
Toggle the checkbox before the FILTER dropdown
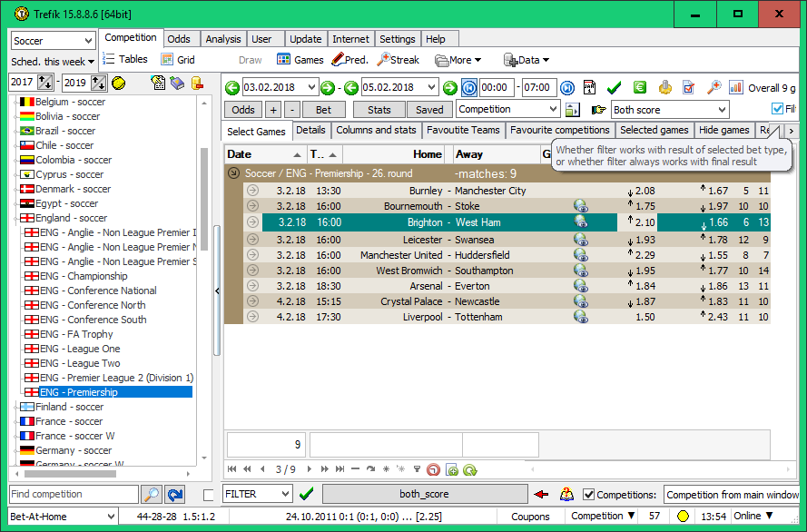click(x=209, y=495)
